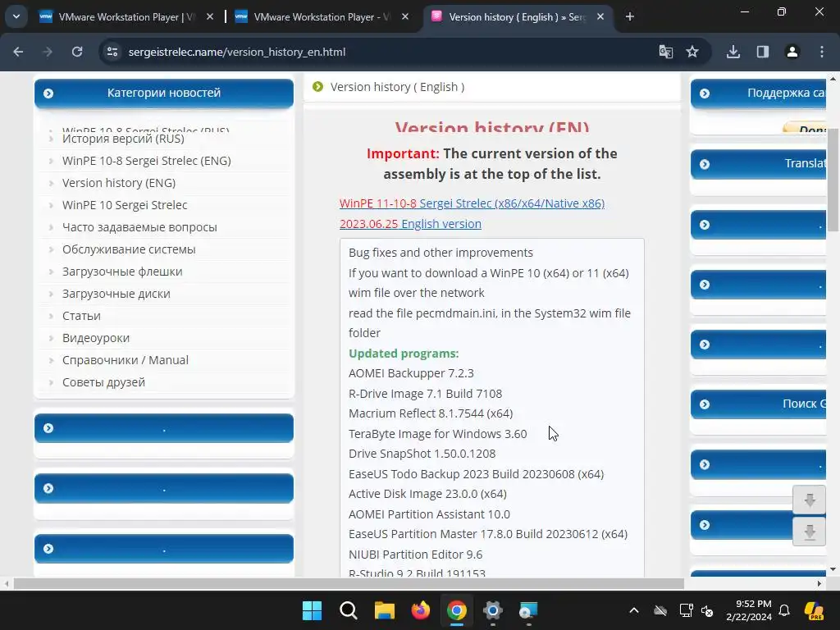Open Windows taskbar search

point(348,610)
